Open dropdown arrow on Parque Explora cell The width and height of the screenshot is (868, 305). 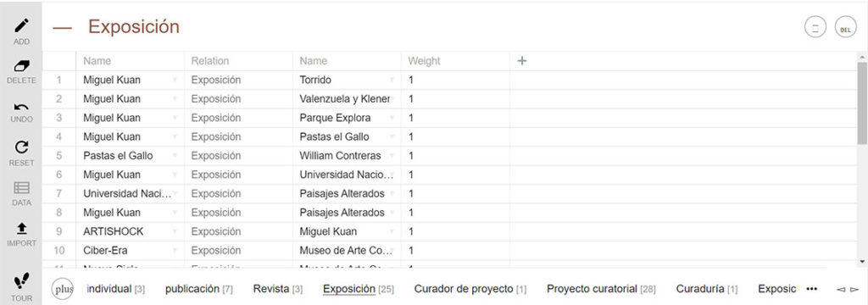pyautogui.click(x=392, y=118)
